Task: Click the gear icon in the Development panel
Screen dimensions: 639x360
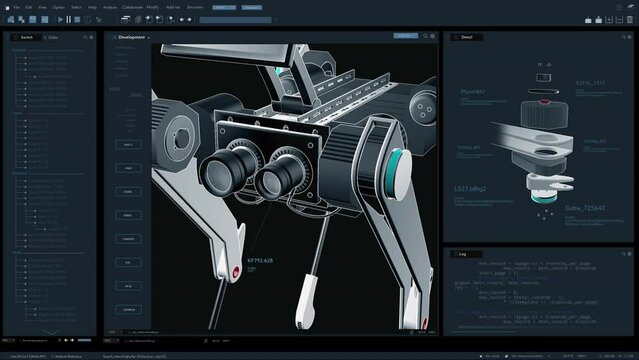Action: [x=432, y=36]
